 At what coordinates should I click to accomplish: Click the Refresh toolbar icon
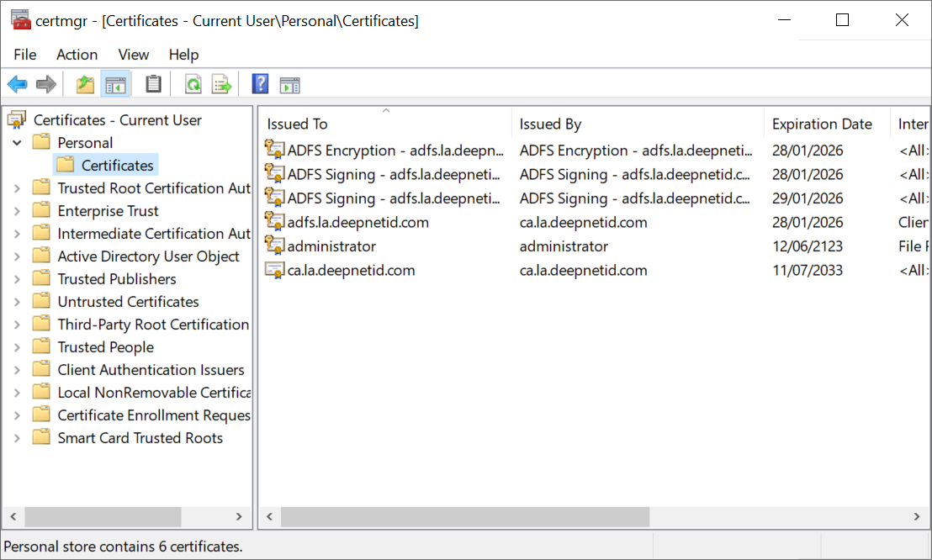click(x=193, y=84)
